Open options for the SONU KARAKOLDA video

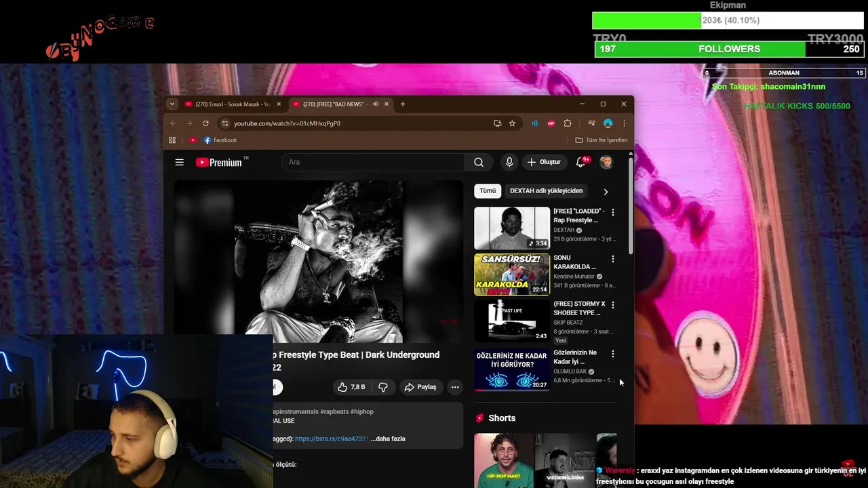tap(612, 259)
